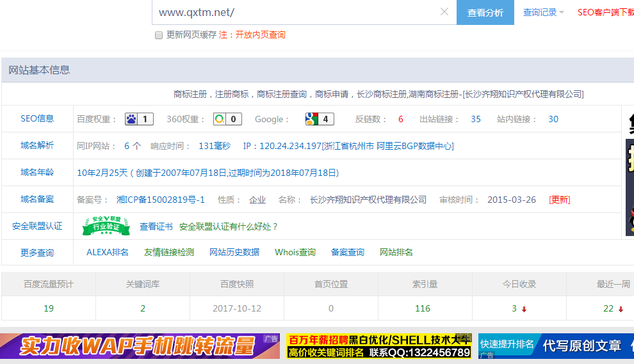Image resolution: width=634 pixels, height=364 pixels.
Task: Click the 出站链接 value 35
Action: coord(476,119)
